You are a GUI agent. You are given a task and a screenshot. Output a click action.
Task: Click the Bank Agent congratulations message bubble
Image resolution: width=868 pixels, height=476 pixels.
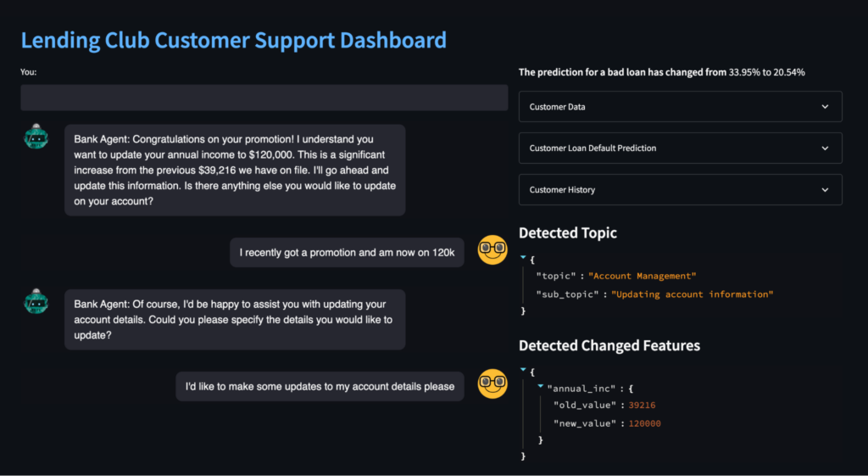point(235,170)
